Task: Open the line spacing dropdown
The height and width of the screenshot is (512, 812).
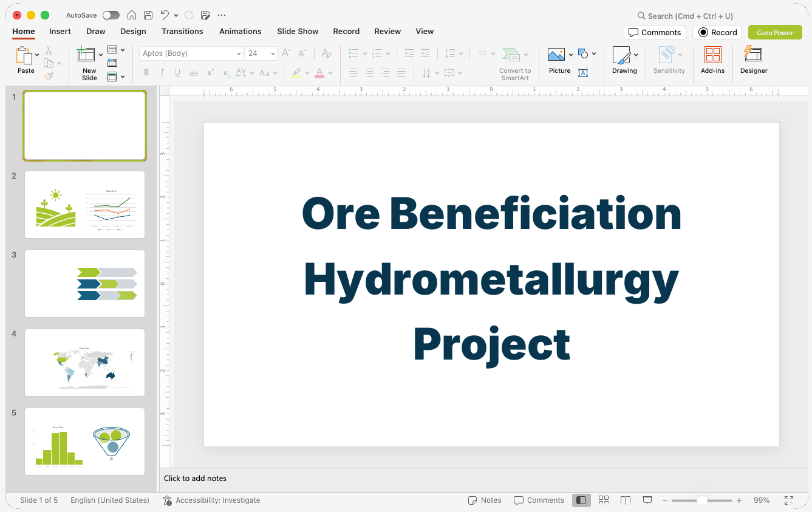Action: click(x=453, y=53)
